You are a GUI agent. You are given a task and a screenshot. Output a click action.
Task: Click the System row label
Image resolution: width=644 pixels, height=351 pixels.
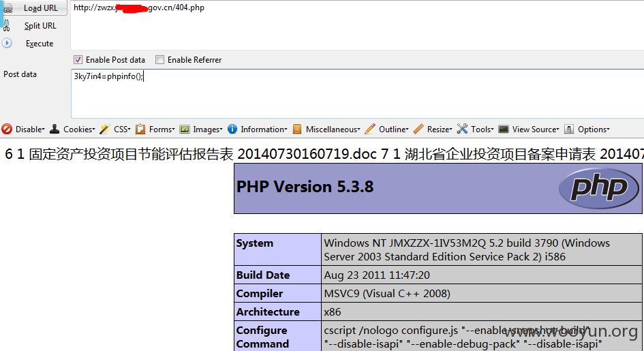click(255, 243)
